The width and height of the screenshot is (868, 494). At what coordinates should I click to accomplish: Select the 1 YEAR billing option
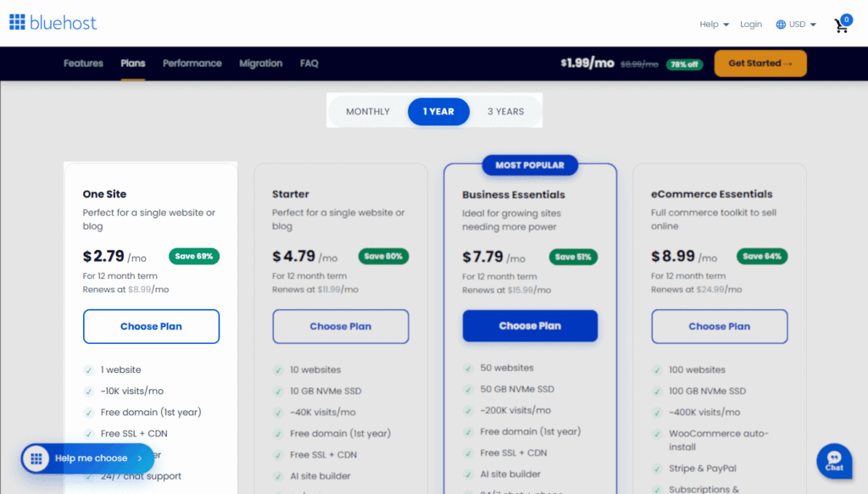tap(438, 111)
